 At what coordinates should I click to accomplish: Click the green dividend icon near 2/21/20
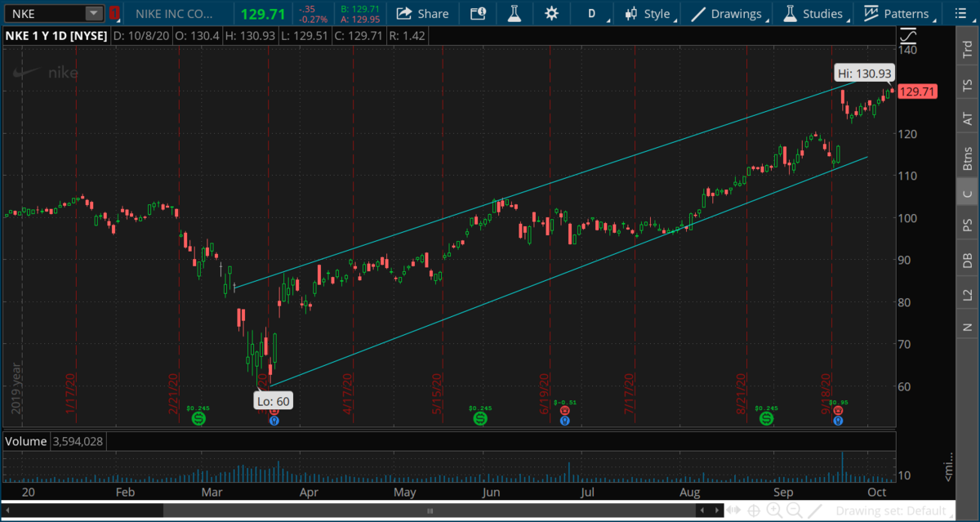point(198,417)
